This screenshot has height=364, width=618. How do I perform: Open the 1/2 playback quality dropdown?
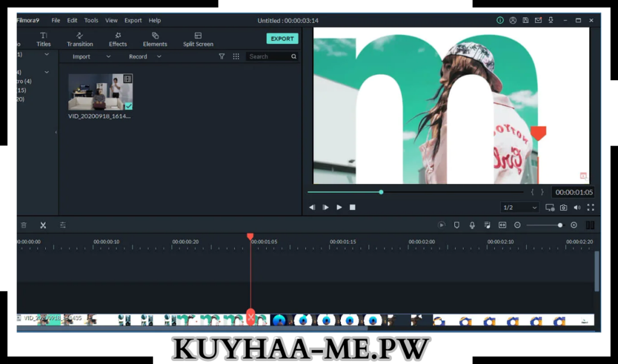pyautogui.click(x=520, y=208)
